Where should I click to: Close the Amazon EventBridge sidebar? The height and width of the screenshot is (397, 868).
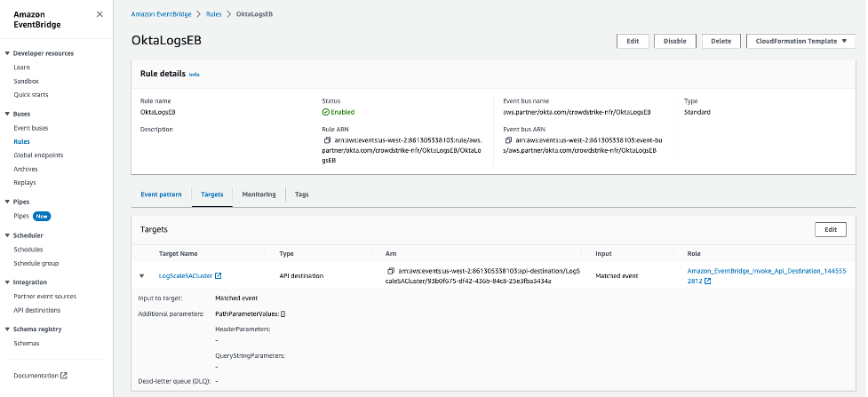100,15
